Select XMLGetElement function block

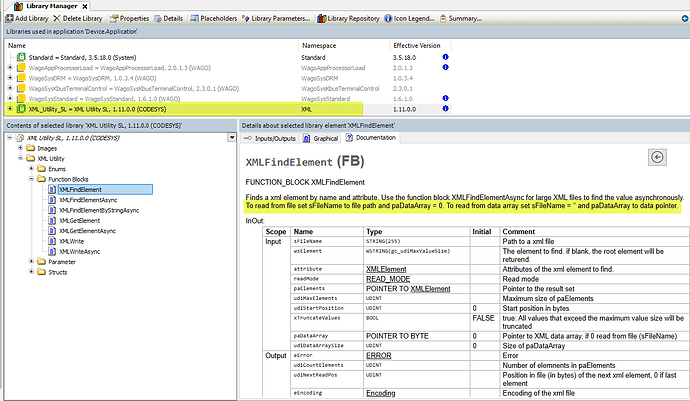80,221
